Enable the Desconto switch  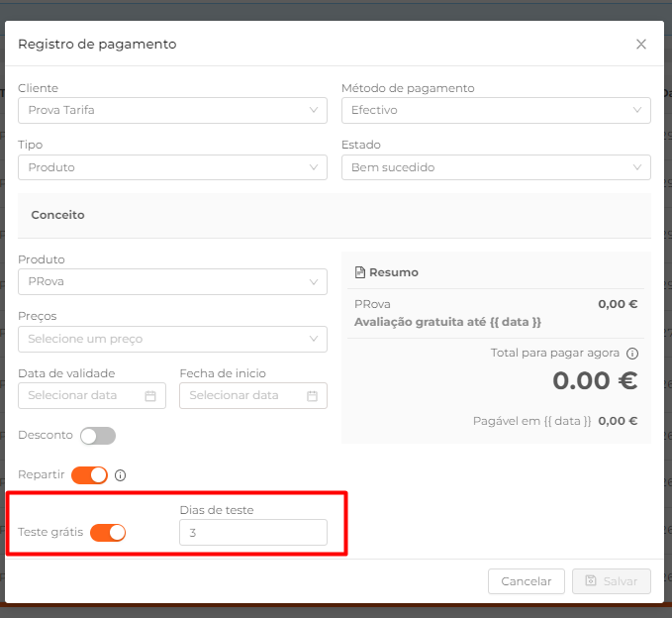(x=98, y=436)
